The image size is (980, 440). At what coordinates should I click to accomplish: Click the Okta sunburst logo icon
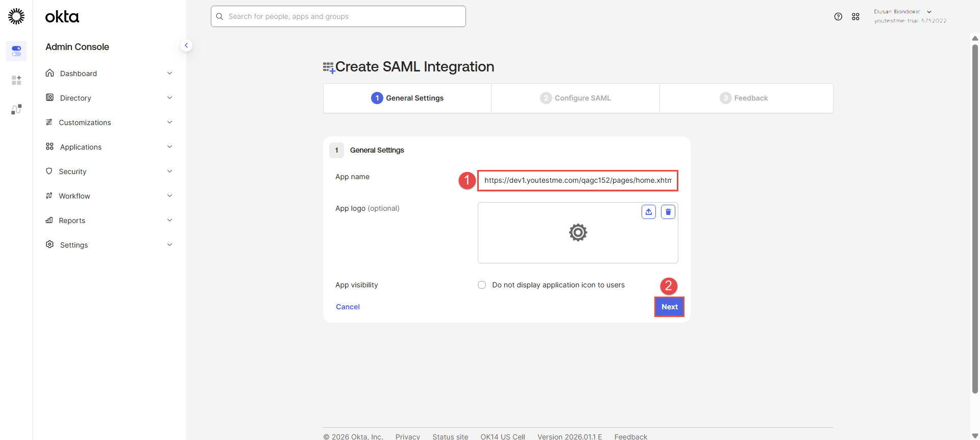pos(16,16)
